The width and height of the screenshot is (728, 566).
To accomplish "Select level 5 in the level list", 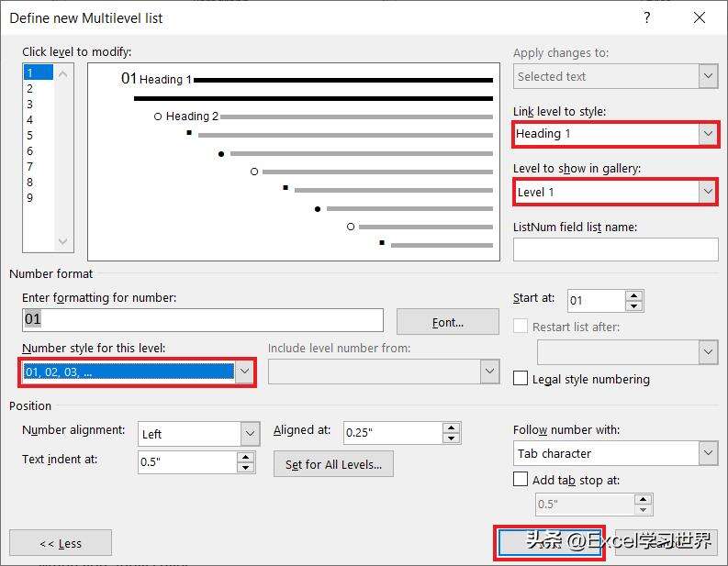I will click(29, 136).
